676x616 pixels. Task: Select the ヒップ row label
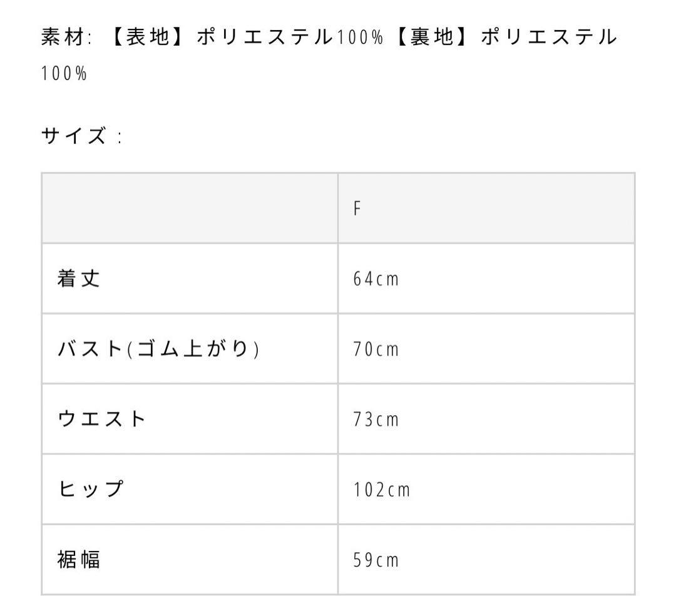(90, 490)
